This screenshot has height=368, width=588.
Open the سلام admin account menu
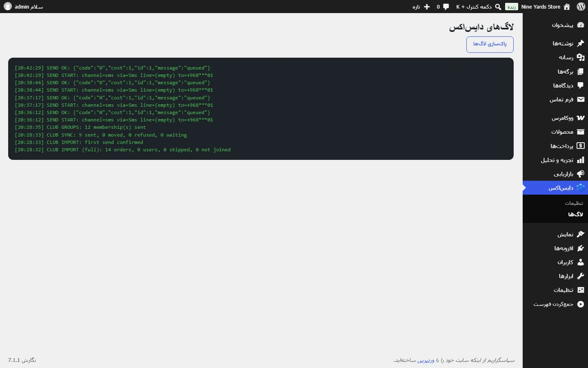click(x=29, y=7)
